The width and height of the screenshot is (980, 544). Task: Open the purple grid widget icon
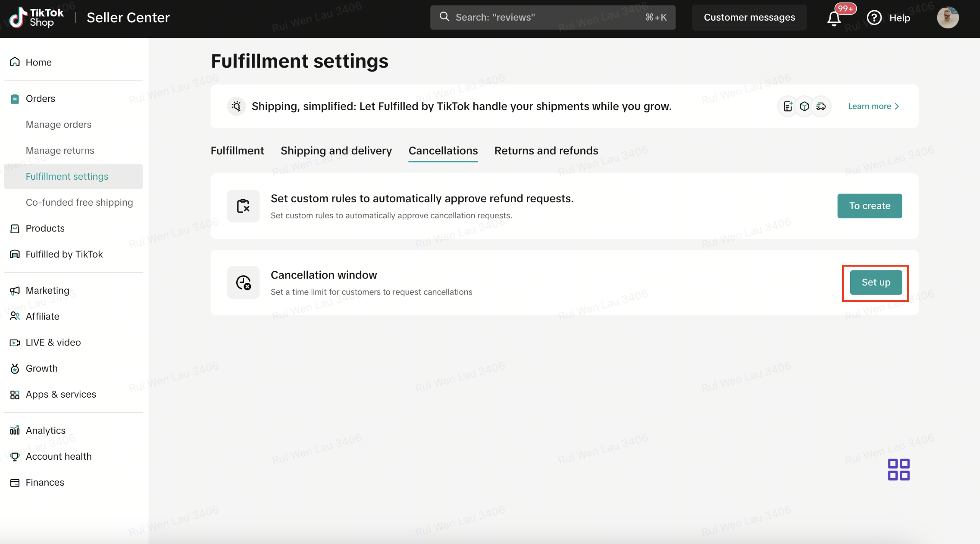[898, 469]
